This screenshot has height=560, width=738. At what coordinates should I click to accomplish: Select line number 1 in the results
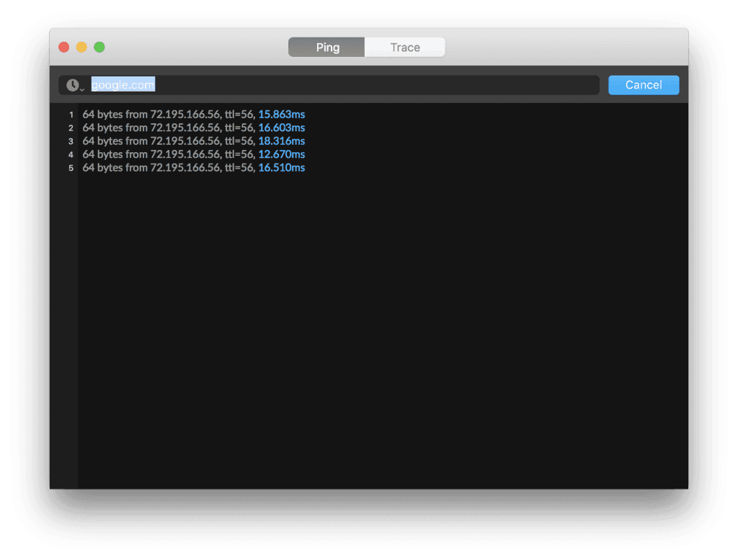click(70, 114)
